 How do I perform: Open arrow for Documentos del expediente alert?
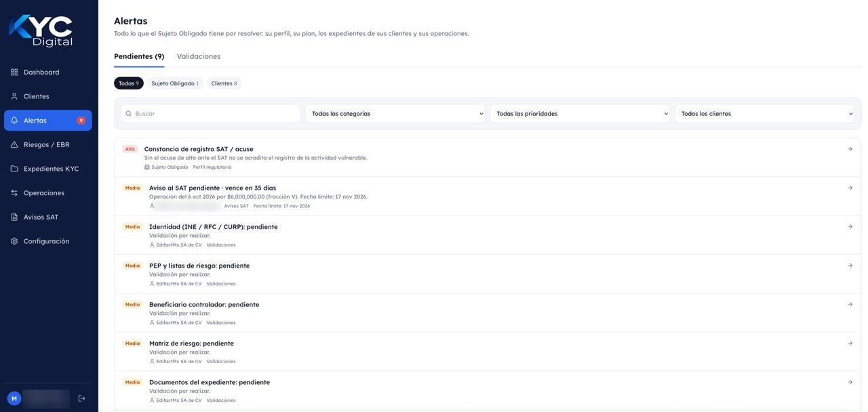point(850,382)
